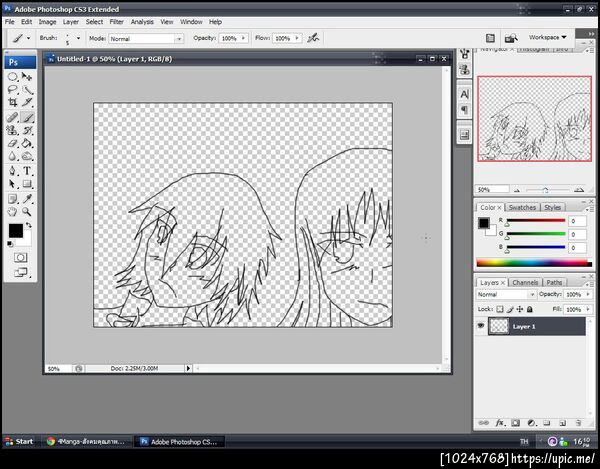Screen dimensions: 600x469
Task: Add a layer mask
Action: pos(515,423)
